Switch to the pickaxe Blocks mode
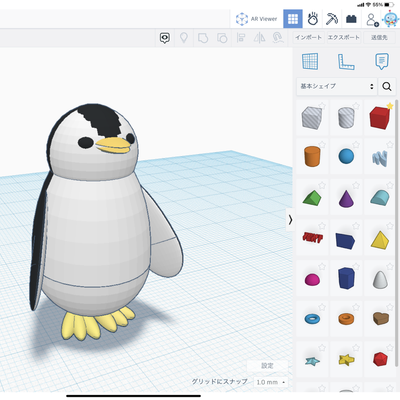Image resolution: width=400 pixels, height=400 pixels. [x=332, y=19]
